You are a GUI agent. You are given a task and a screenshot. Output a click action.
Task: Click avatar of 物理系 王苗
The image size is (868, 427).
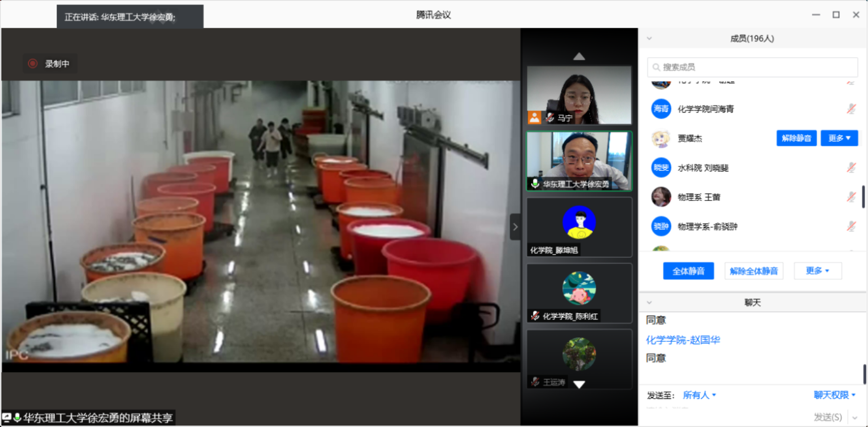click(x=661, y=197)
